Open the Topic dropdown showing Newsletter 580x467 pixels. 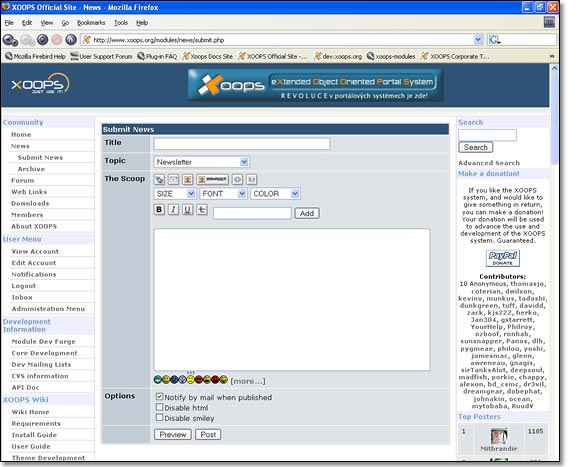pyautogui.click(x=201, y=162)
